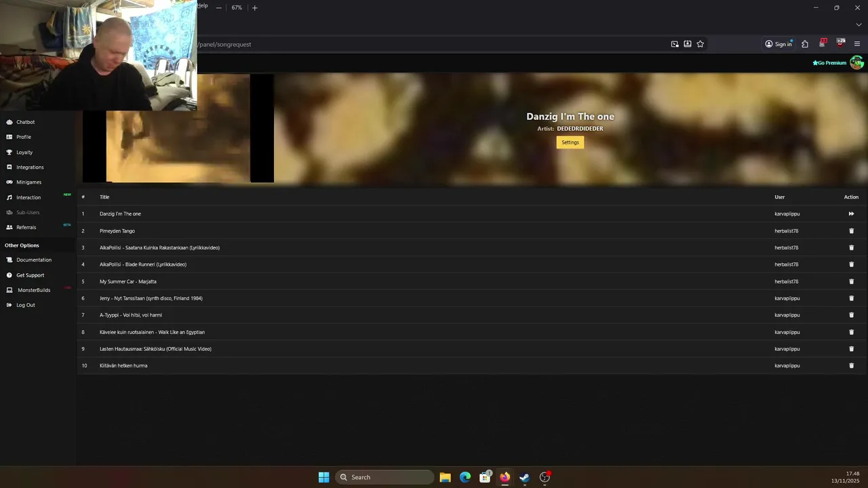Click Go Premium star link
Screen dimensions: 868x488
click(829, 63)
